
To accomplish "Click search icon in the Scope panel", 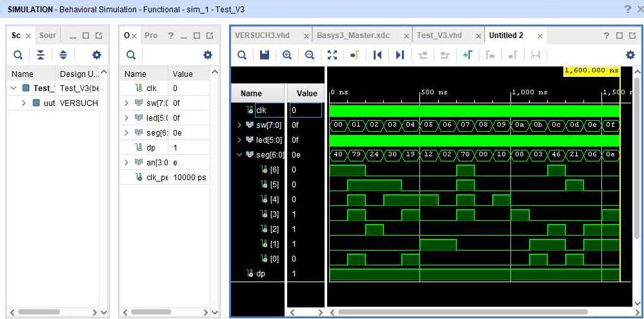I will [18, 55].
